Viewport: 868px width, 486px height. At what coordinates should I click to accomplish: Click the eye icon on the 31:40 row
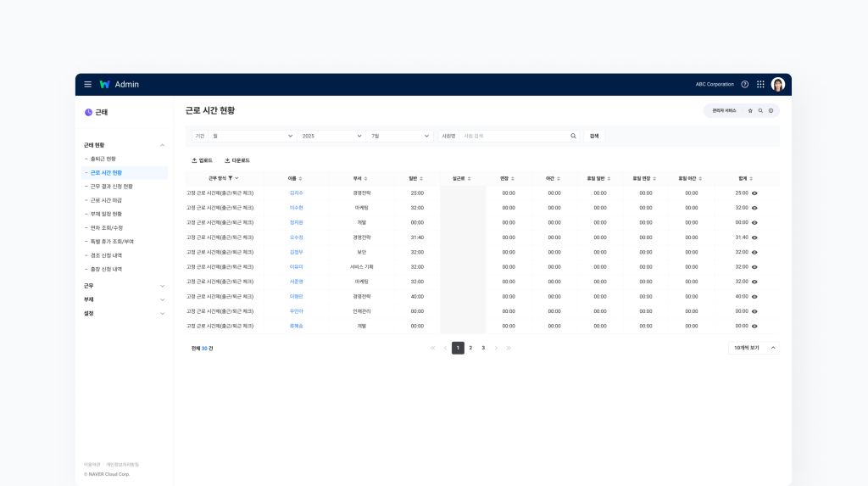[754, 237]
